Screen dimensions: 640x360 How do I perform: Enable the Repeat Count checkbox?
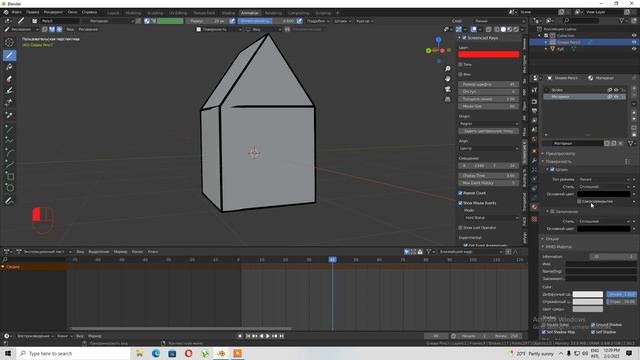point(460,193)
